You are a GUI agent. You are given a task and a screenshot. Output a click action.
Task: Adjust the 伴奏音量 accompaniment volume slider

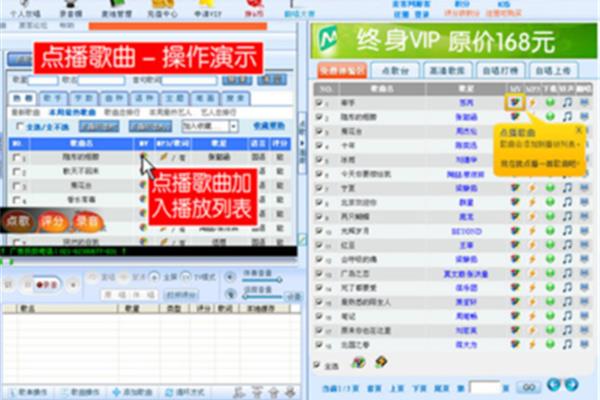(x=262, y=281)
